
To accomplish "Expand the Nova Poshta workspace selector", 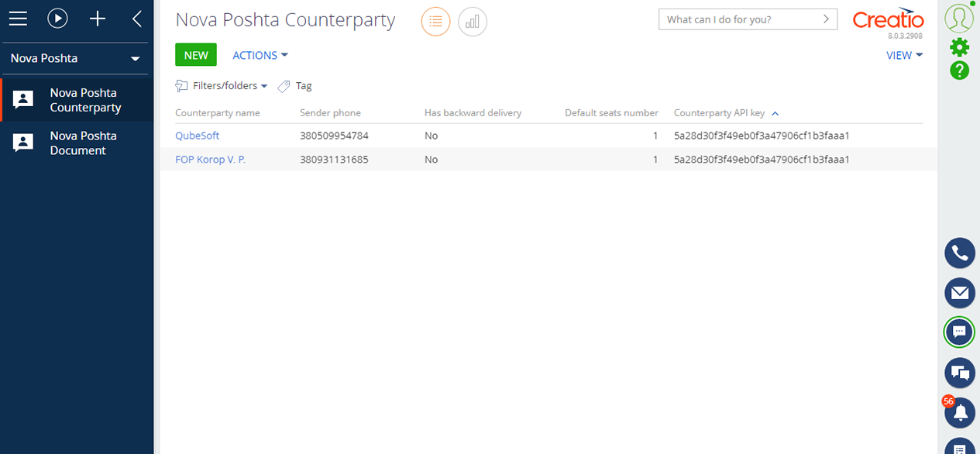I will (x=75, y=58).
